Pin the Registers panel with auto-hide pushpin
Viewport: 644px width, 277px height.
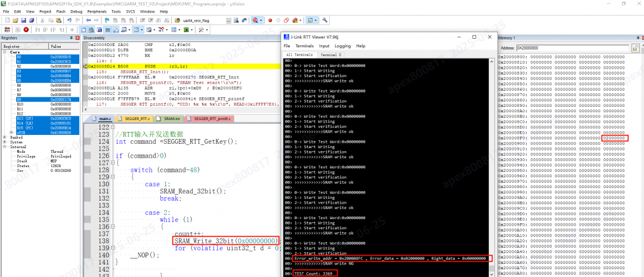(71, 38)
